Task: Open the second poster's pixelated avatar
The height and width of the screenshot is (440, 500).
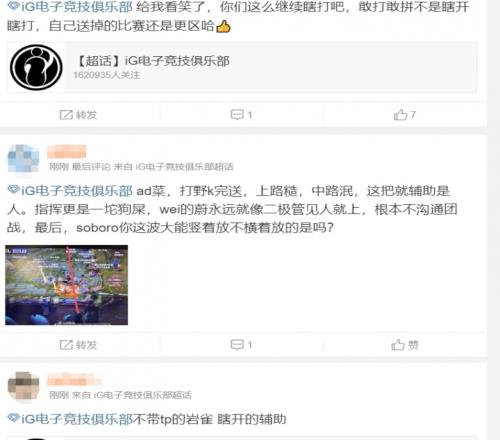Action: point(23,158)
